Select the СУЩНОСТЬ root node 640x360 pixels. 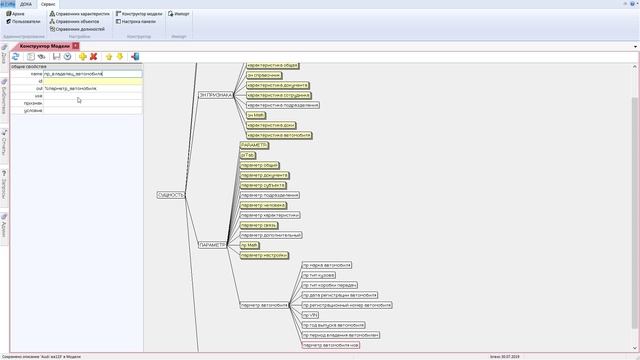[x=171, y=195]
